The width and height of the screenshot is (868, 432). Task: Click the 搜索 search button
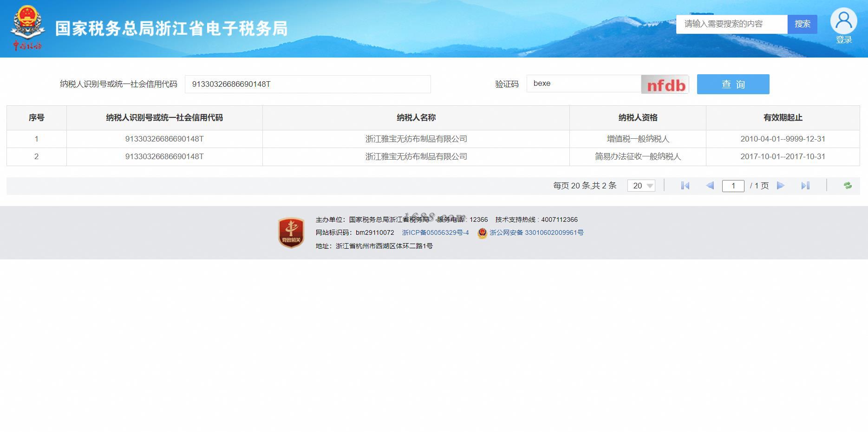click(803, 24)
